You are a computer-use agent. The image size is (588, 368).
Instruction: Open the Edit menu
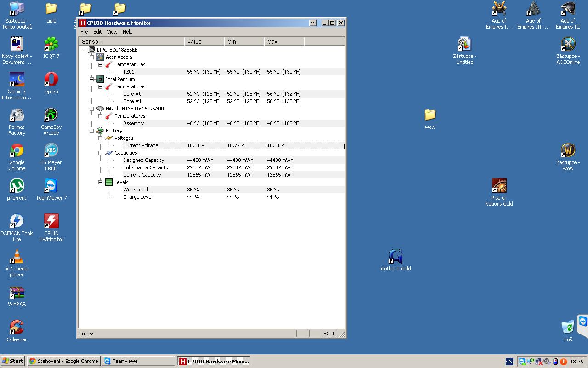(97, 32)
